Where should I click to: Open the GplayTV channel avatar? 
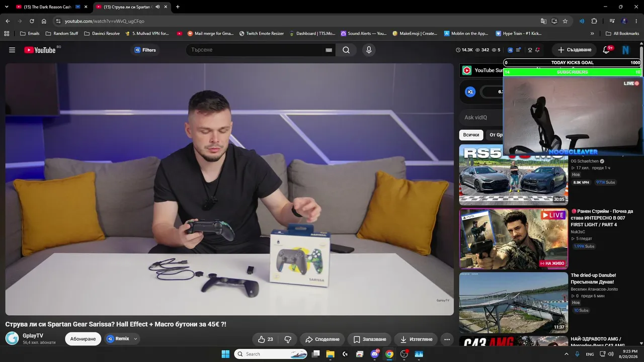12,338
